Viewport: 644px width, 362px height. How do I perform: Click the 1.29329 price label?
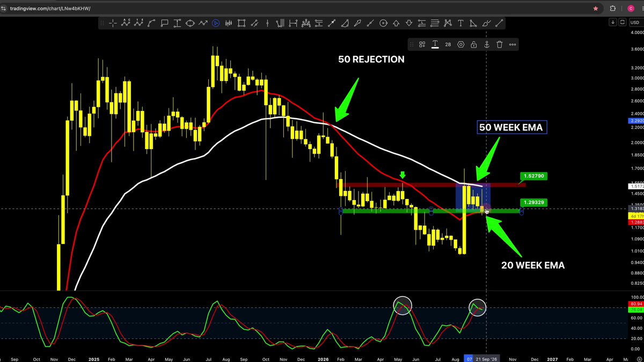click(x=534, y=202)
